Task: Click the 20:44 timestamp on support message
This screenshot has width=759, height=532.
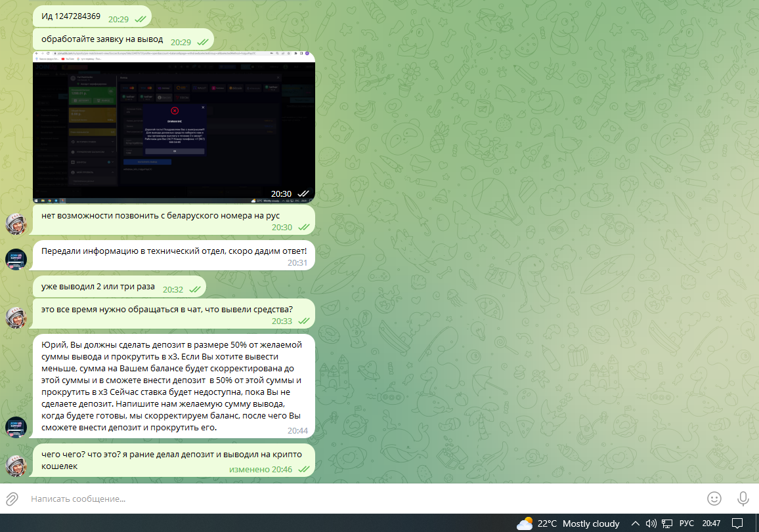Action: [x=297, y=431]
